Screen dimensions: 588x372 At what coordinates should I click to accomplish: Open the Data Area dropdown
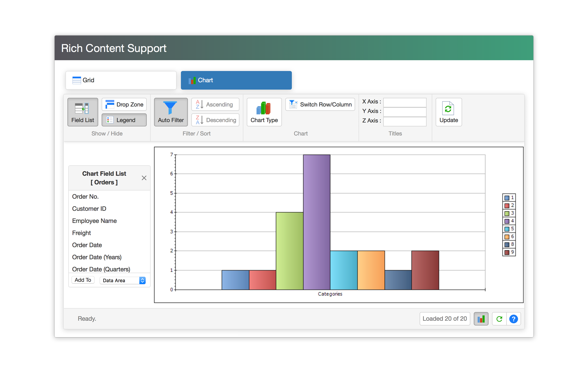122,281
